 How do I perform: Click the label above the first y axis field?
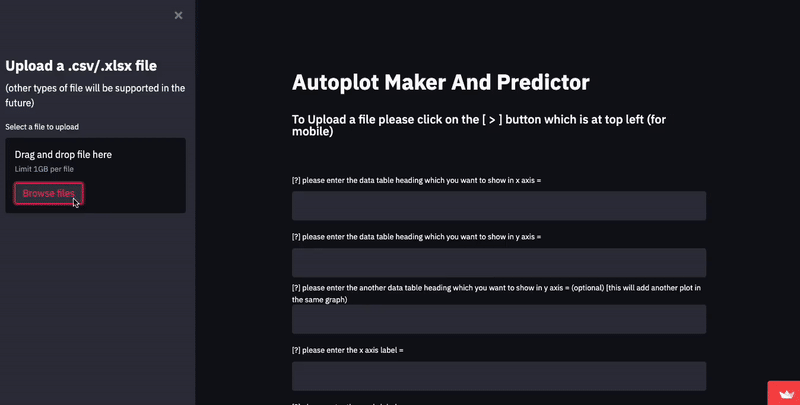[416, 237]
